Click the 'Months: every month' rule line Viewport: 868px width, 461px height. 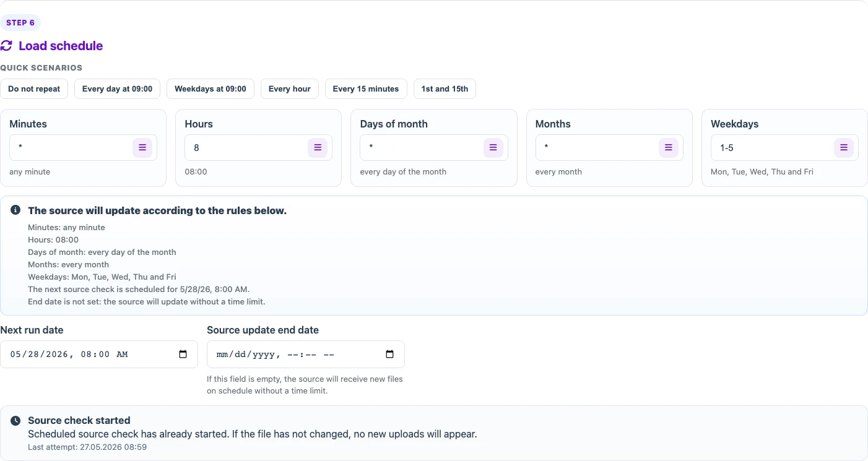coord(68,265)
